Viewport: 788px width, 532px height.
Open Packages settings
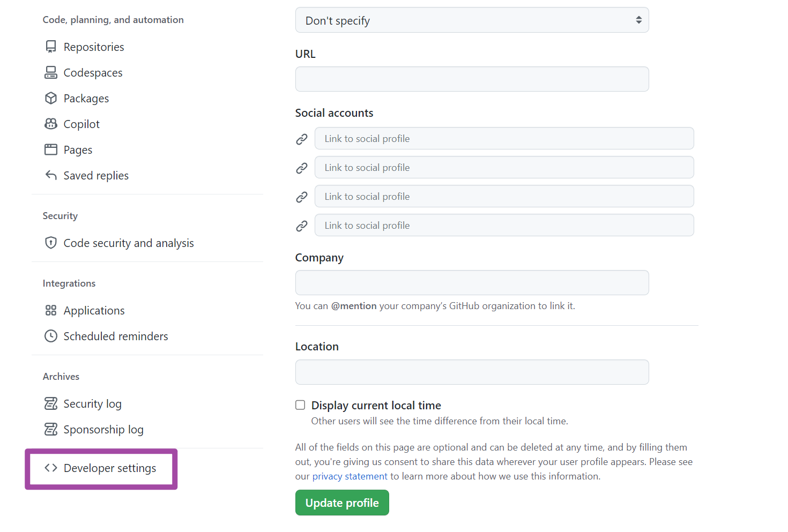(x=86, y=99)
